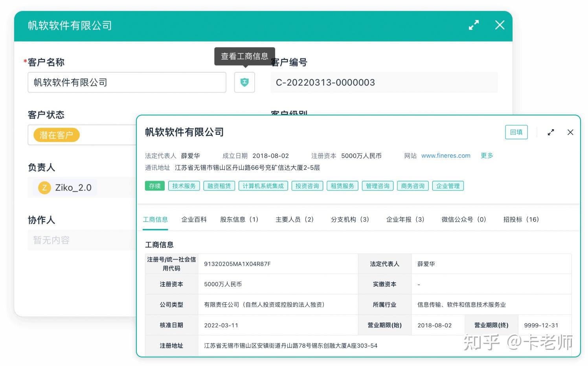The width and height of the screenshot is (588, 366).
Task: Close the 帆软软件有限公司 customer form window
Action: pyautogui.click(x=500, y=25)
